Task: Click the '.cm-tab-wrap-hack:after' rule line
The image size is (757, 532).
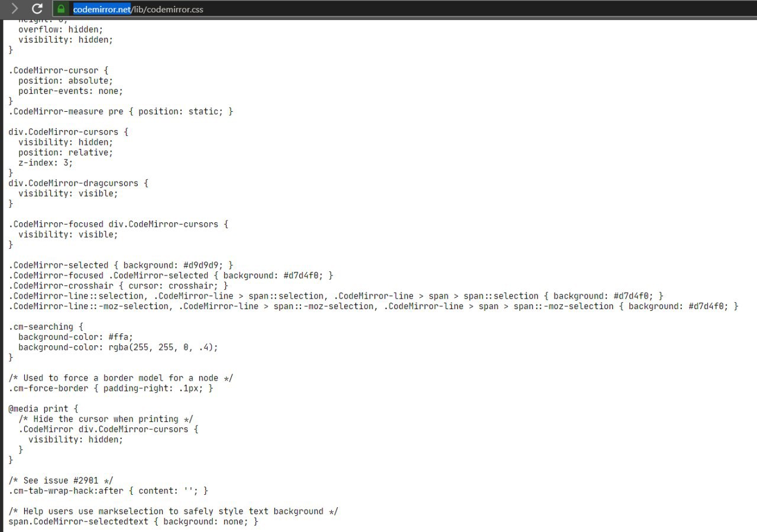Action: pos(108,491)
